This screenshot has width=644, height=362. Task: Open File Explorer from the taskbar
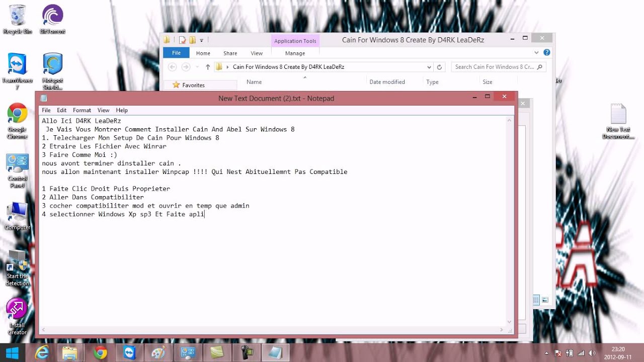(x=70, y=352)
